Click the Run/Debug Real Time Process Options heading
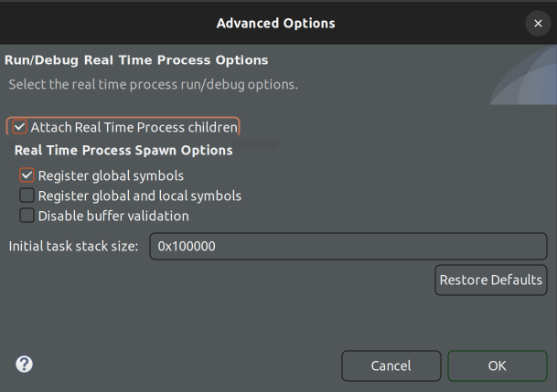This screenshot has width=557, height=392. [x=136, y=60]
